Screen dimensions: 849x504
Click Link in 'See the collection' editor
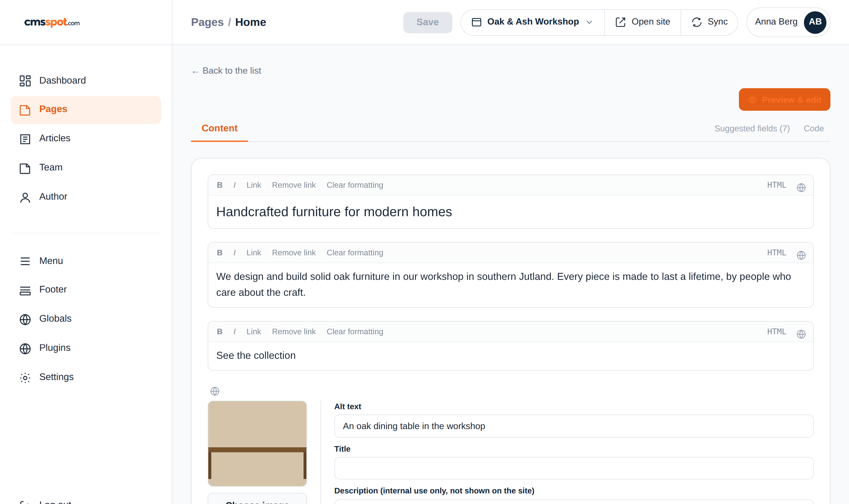tap(254, 332)
